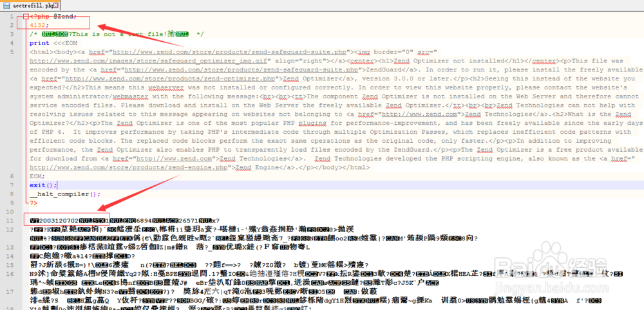
Task: Close the acctrefill.php tab with its X button
Action: [55, 5]
